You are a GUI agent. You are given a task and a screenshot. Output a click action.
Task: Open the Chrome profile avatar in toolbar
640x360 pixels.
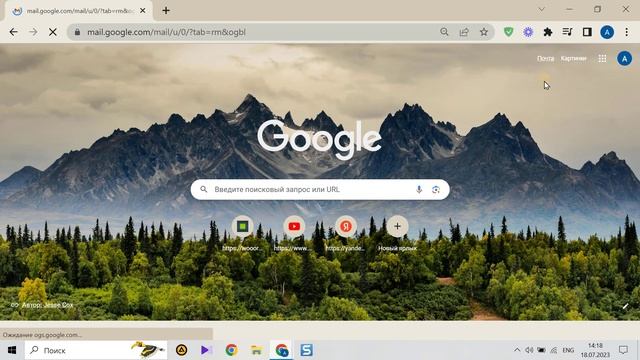[x=607, y=32]
